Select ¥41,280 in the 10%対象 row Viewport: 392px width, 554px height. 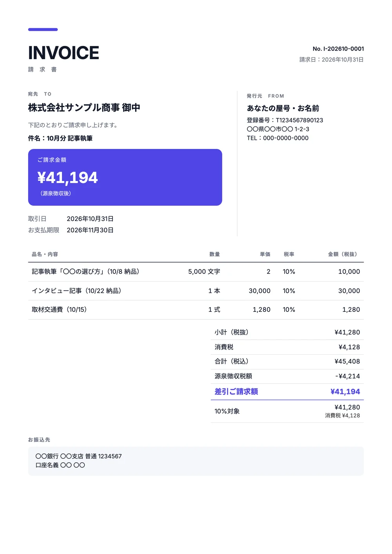point(347,407)
